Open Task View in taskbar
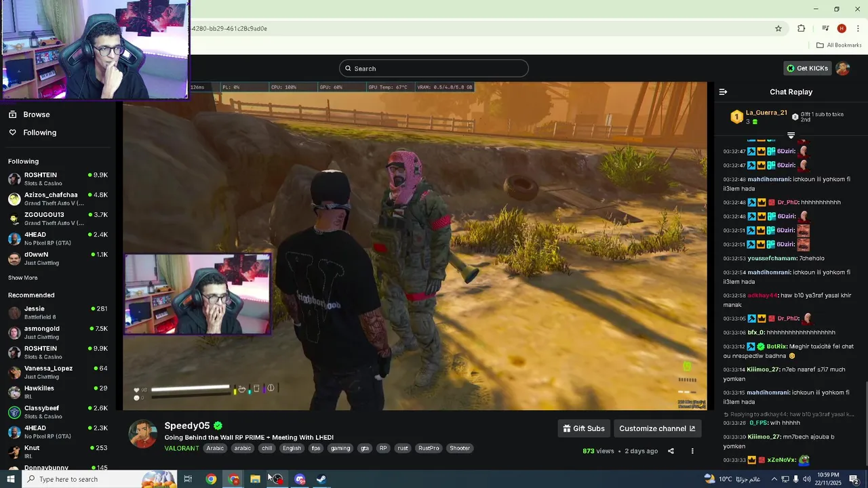The image size is (868, 488). [188, 479]
